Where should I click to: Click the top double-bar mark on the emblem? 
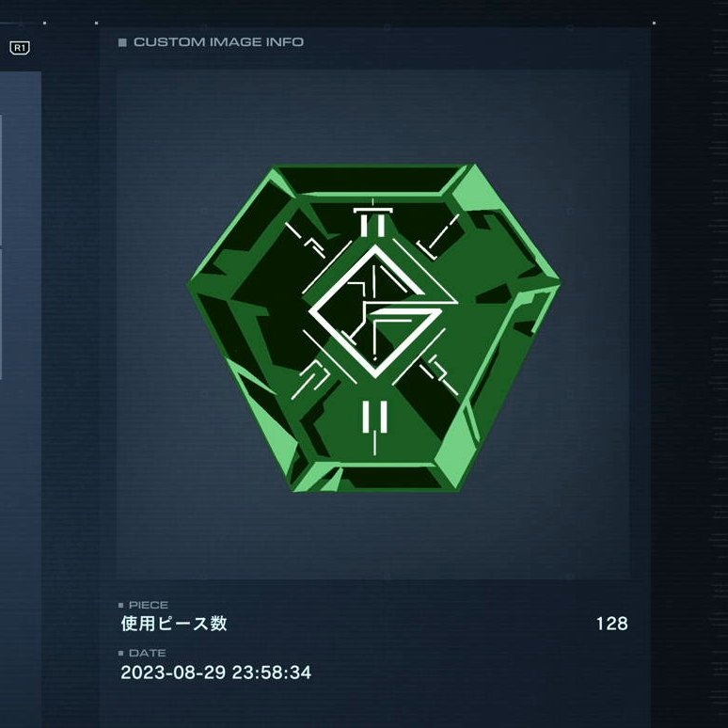coord(372,219)
